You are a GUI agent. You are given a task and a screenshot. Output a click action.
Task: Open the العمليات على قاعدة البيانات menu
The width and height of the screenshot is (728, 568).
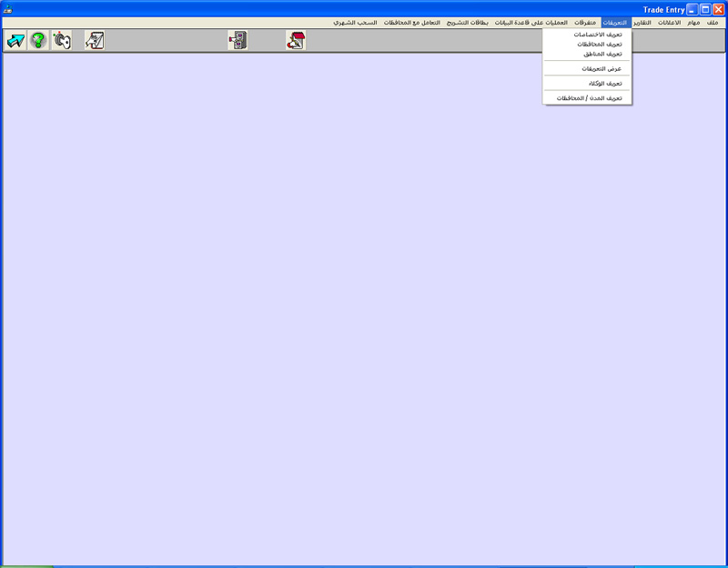[531, 22]
